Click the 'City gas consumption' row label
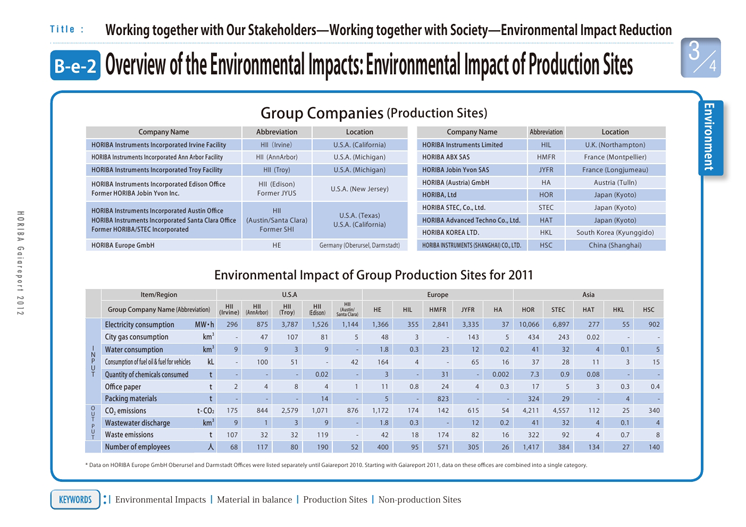746x527 pixels. click(x=137, y=337)
